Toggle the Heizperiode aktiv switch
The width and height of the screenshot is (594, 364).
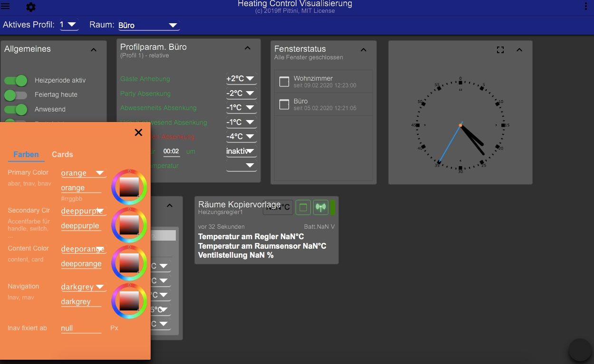pos(16,81)
